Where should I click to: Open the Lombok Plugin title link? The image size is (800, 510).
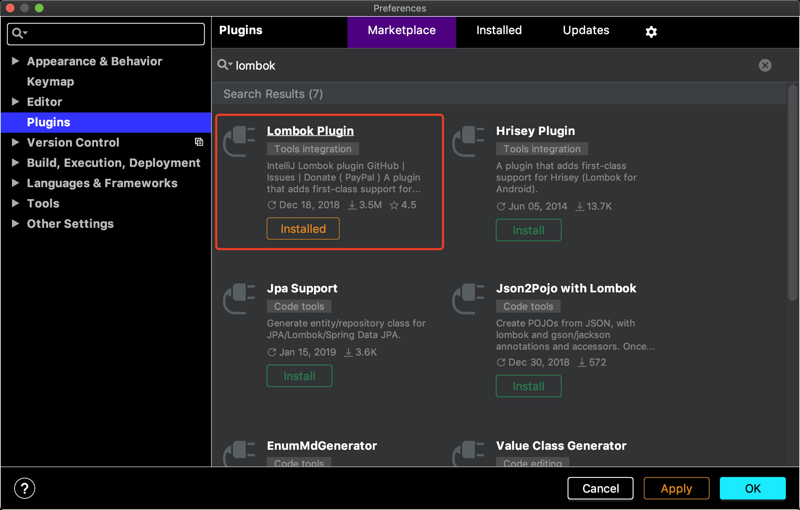click(x=310, y=131)
